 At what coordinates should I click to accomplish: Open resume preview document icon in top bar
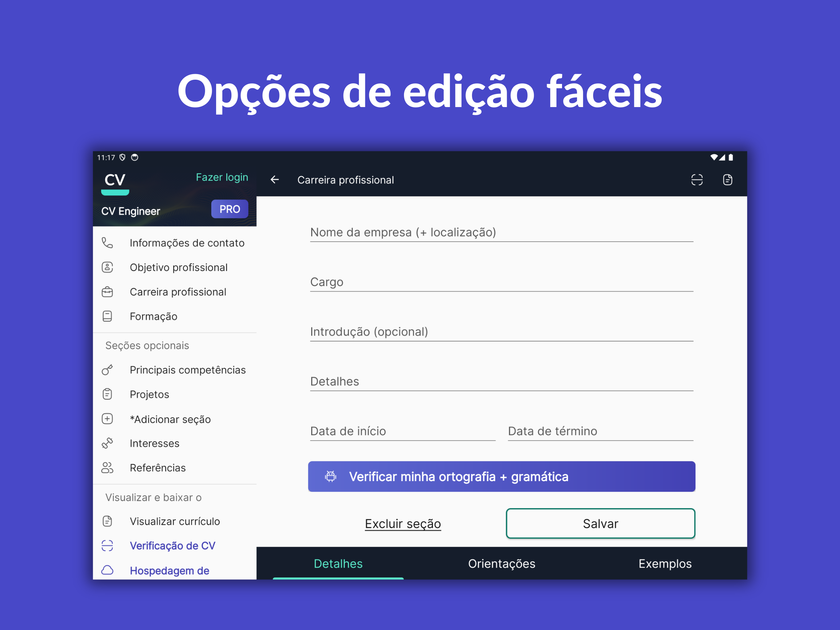click(x=727, y=180)
